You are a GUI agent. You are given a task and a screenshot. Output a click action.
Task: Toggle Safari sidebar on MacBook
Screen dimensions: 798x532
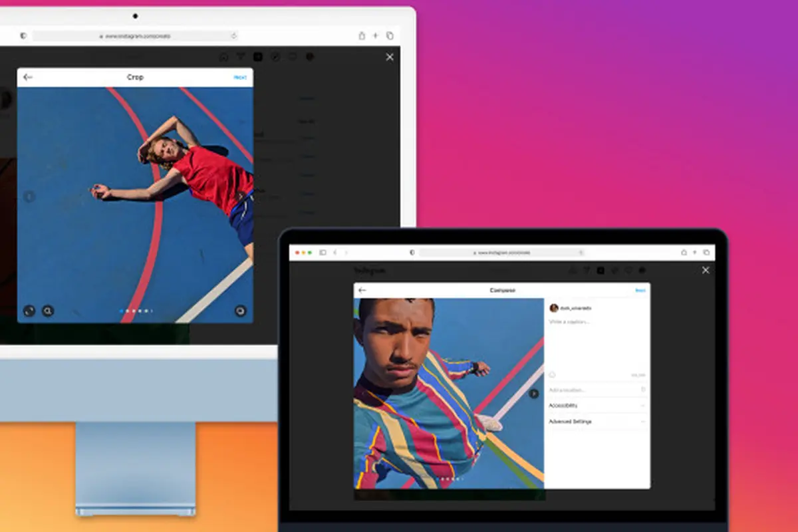(x=323, y=253)
